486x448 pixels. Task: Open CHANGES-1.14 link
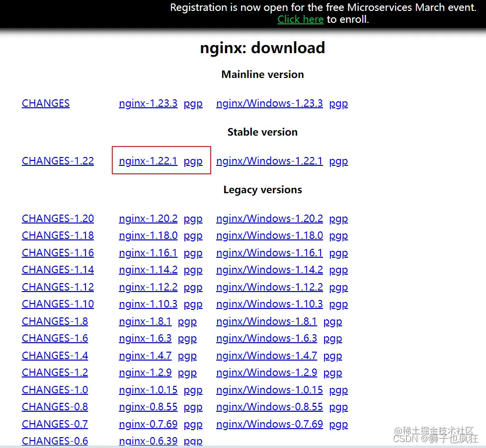[58, 270]
